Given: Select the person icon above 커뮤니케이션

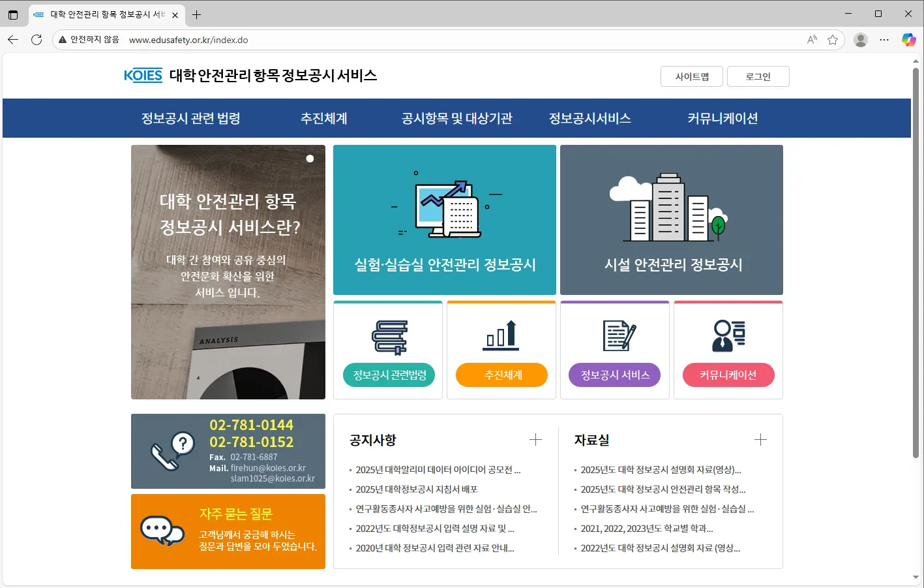Looking at the screenshot, I should tap(728, 335).
